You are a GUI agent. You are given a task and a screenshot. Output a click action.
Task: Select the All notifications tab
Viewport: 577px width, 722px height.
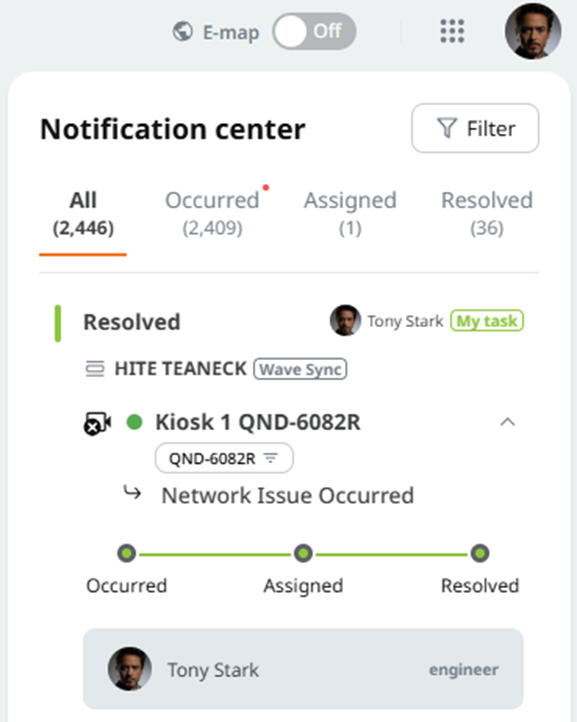coord(83,214)
